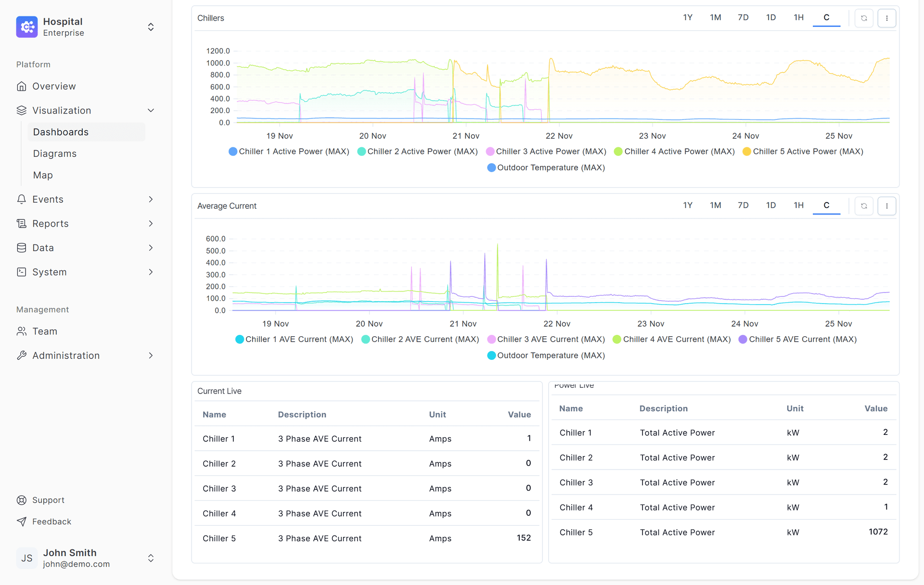
Task: Click the Administration wrench icon
Action: [22, 355]
